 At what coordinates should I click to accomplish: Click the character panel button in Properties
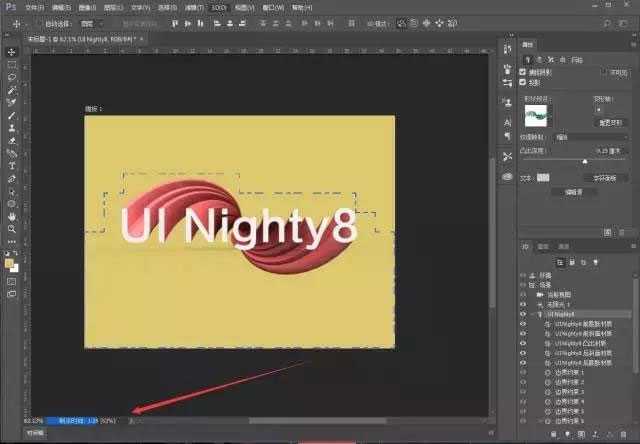click(x=606, y=177)
